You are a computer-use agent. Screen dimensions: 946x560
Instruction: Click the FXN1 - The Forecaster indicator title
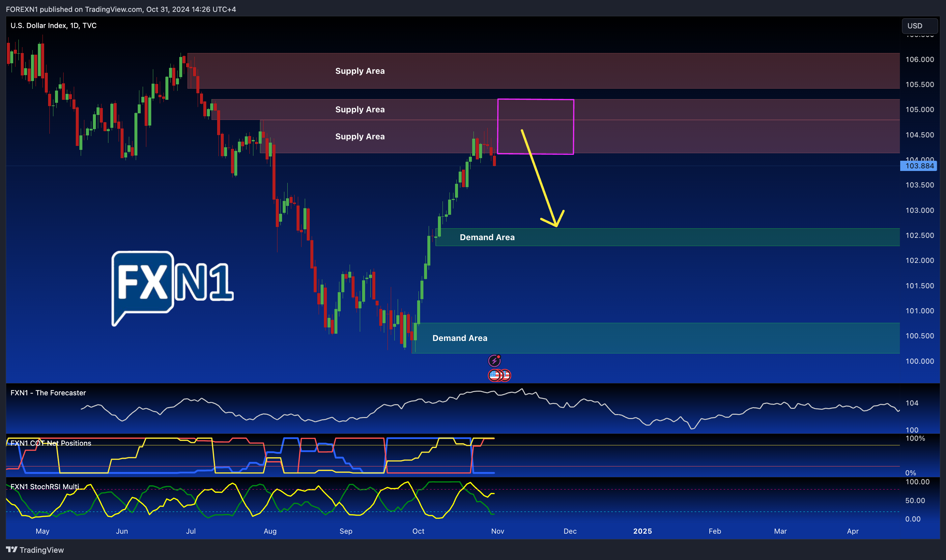click(x=48, y=393)
